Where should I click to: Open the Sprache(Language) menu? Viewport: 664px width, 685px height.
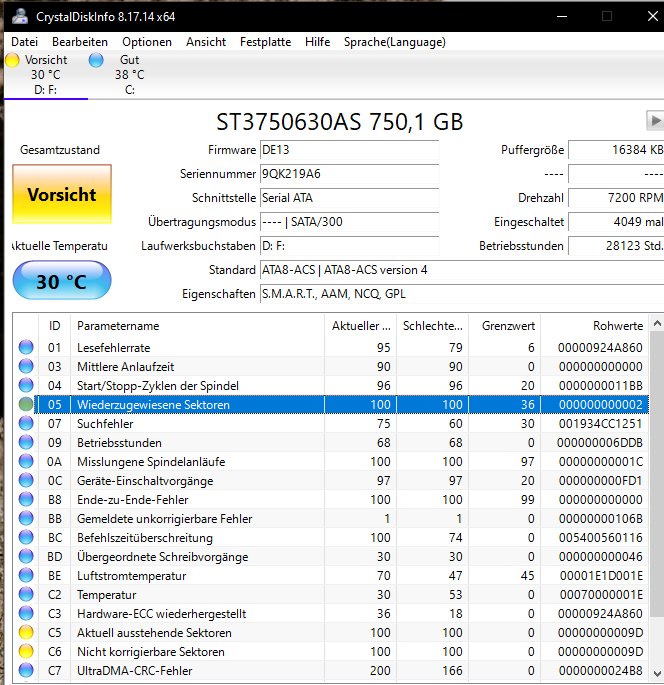point(395,42)
